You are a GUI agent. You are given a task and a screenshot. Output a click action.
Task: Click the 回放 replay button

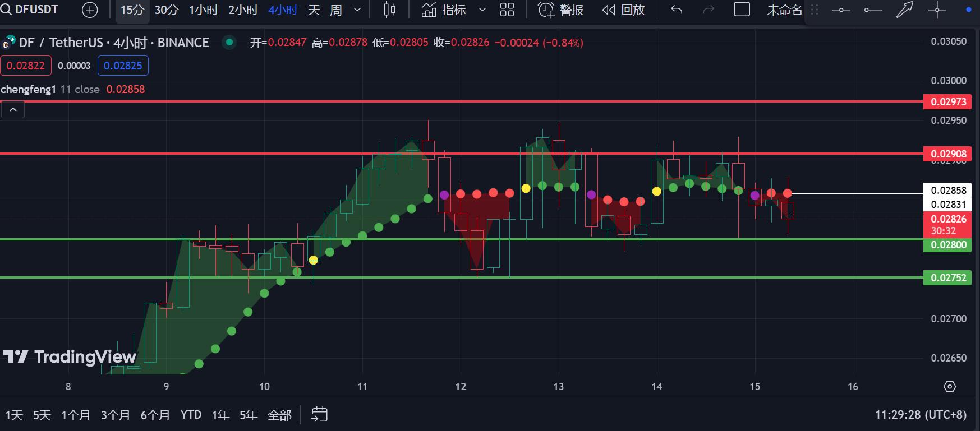(x=624, y=10)
